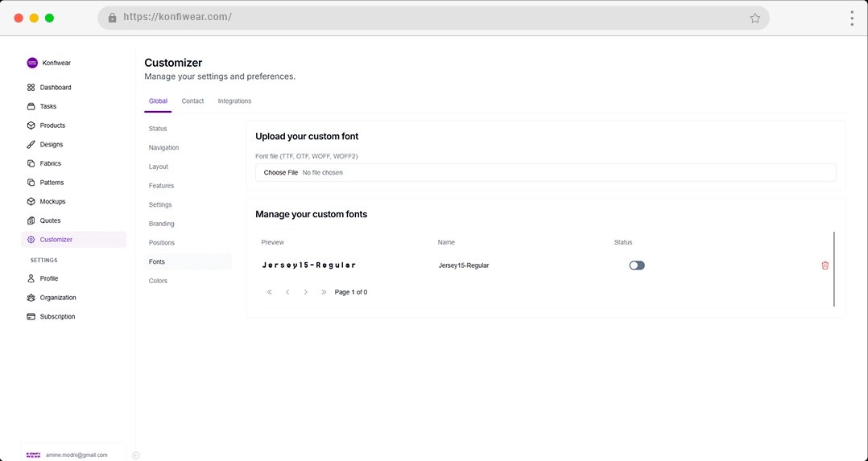868x461 pixels.
Task: Click the Customizer gear icon
Action: (x=31, y=240)
